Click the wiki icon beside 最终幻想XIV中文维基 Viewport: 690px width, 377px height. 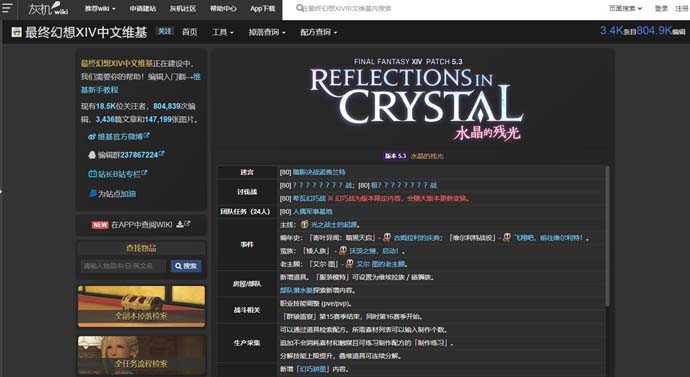tap(16, 32)
